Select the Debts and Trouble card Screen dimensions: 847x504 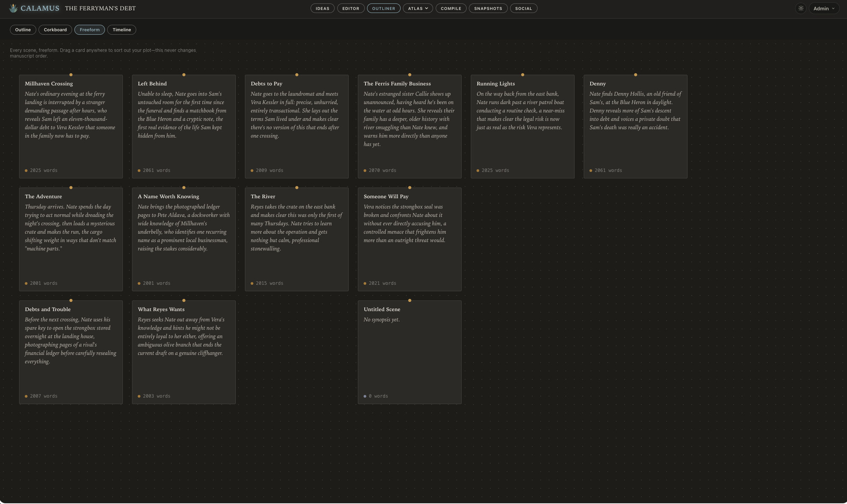point(71,352)
